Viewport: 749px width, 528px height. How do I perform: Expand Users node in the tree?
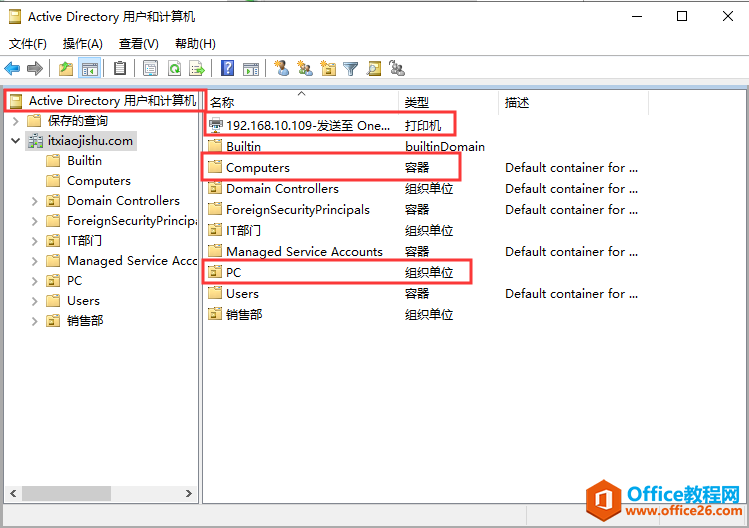34,301
